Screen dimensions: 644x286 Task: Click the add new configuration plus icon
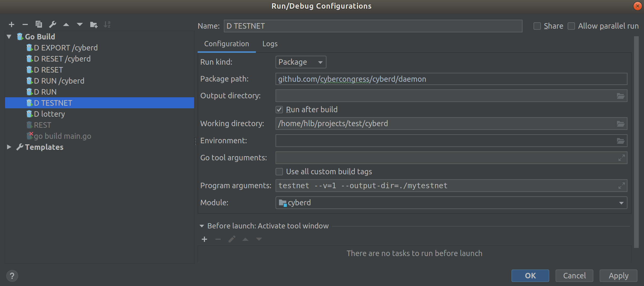click(x=12, y=25)
